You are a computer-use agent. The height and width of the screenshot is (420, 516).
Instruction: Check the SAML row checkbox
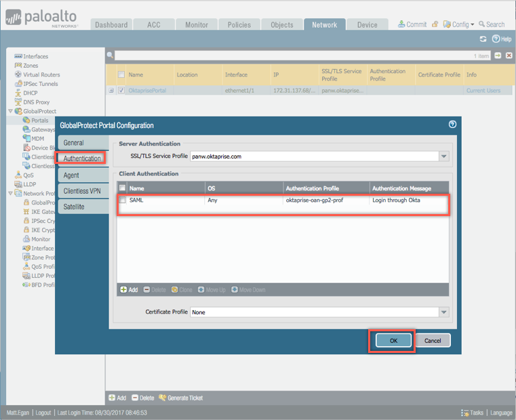pos(122,201)
